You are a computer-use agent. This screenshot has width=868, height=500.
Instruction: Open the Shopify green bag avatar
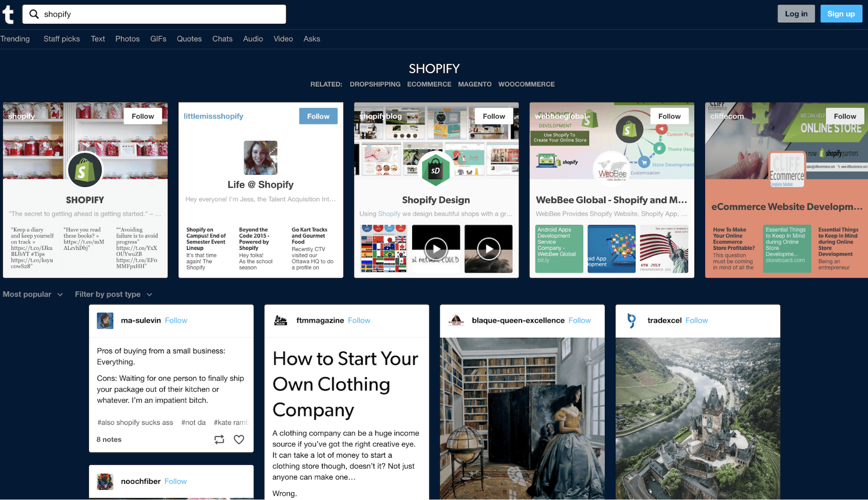[85, 170]
